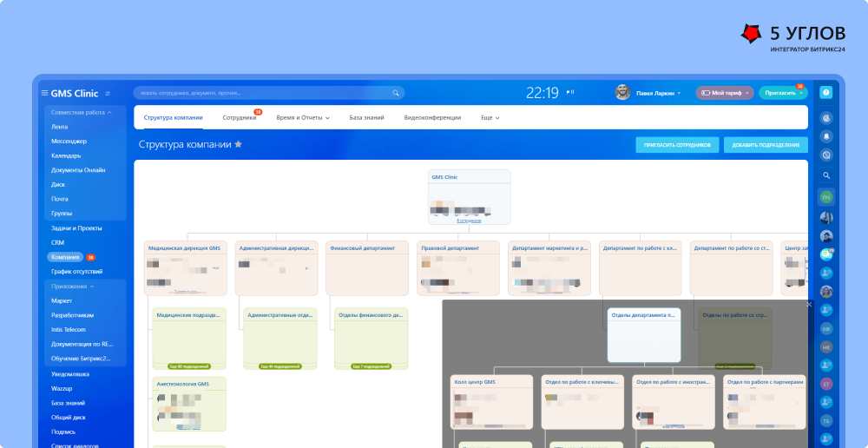The width and height of the screenshot is (868, 448).
Task: Collapse the Совместная работа sidebar section
Action: tap(111, 113)
